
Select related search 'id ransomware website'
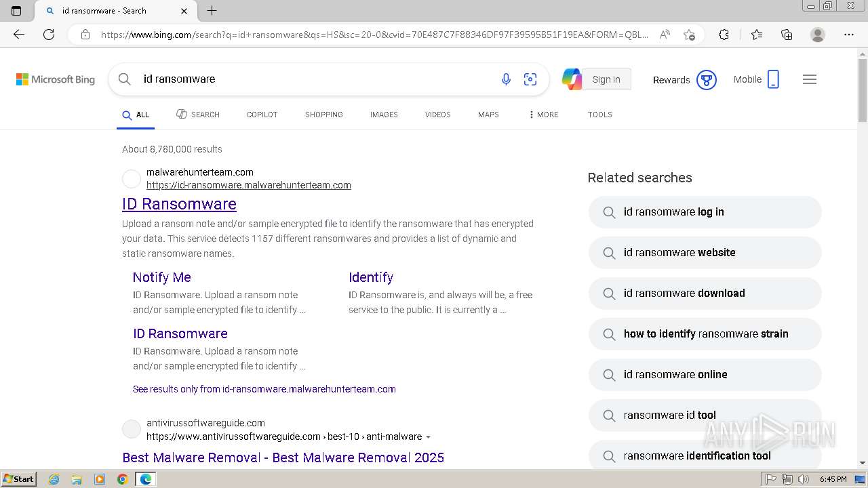pos(705,253)
